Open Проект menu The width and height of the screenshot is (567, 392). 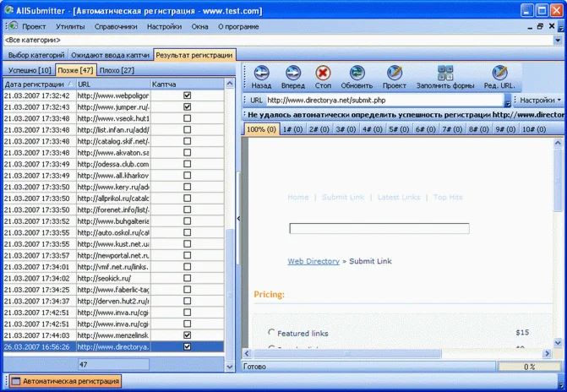(x=34, y=27)
